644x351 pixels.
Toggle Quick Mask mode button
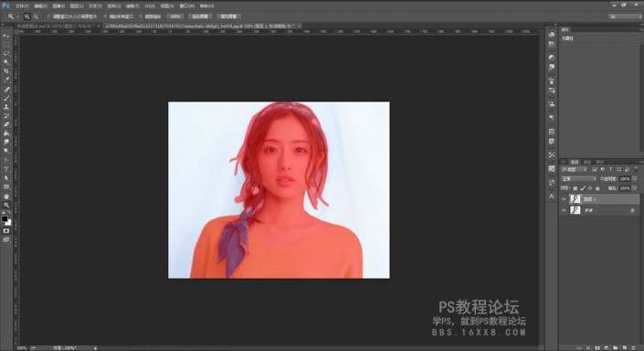point(6,231)
